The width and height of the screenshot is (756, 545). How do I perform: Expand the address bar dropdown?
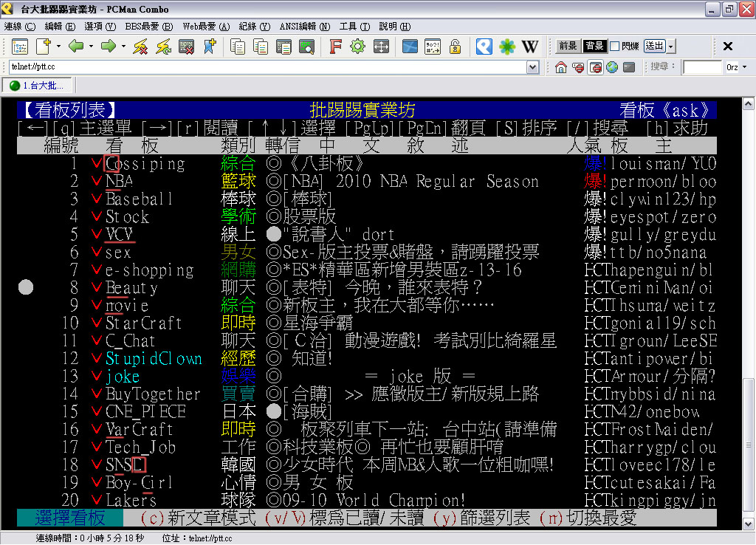[x=532, y=67]
